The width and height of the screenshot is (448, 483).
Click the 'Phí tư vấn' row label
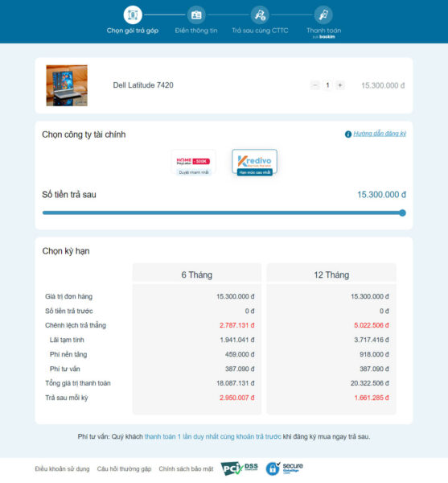(65, 369)
